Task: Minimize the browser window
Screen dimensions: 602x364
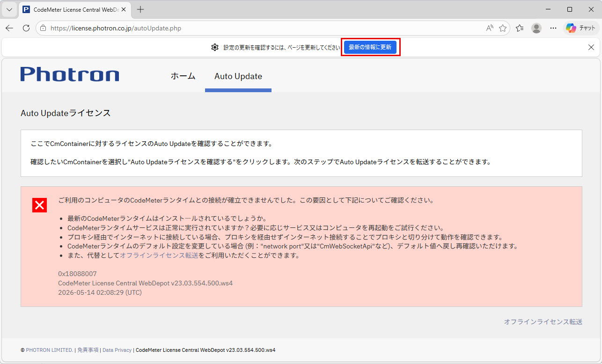Action: point(548,9)
